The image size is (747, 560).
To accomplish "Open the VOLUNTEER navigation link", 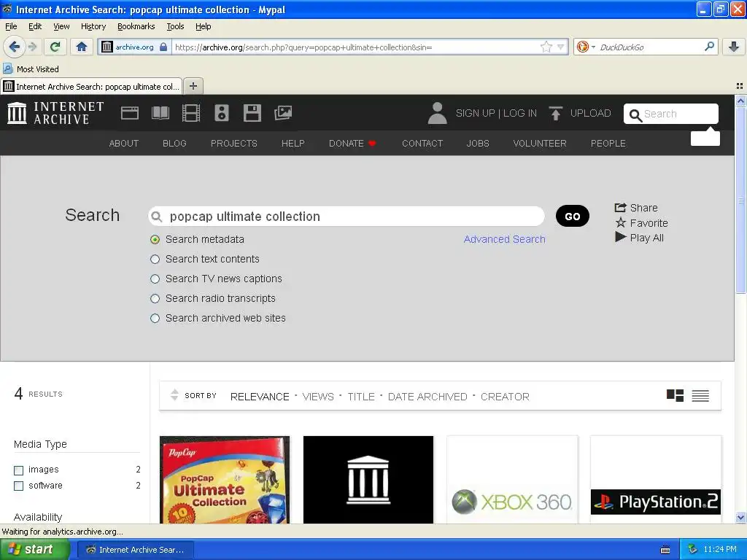I will 539,144.
